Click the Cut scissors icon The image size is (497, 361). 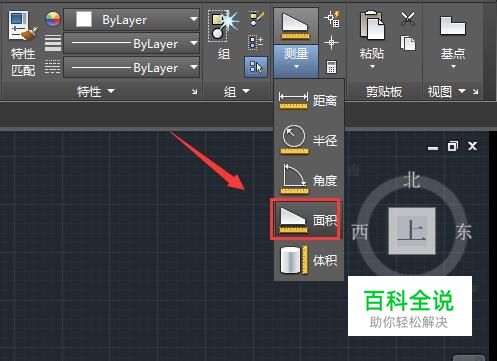pos(408,19)
